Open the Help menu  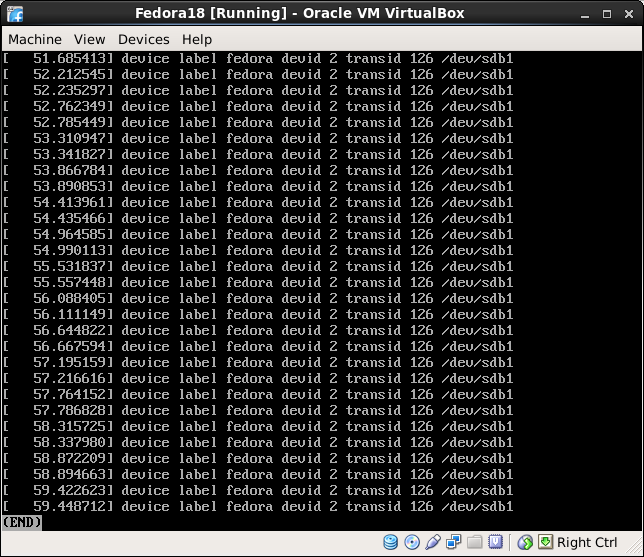click(x=196, y=39)
